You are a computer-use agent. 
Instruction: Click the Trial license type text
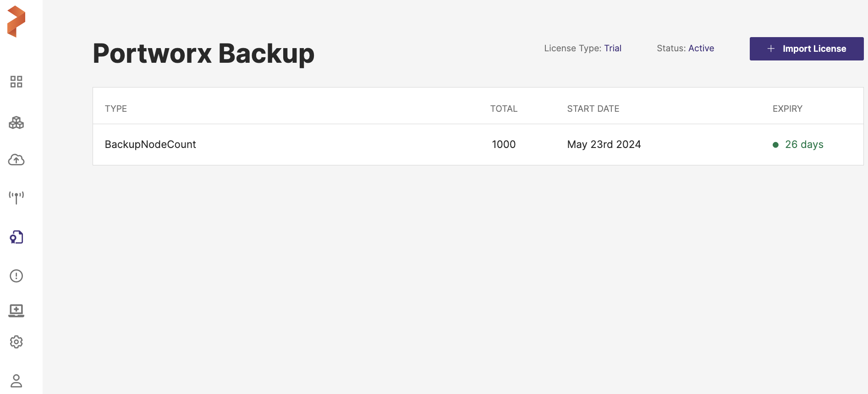pyautogui.click(x=612, y=48)
